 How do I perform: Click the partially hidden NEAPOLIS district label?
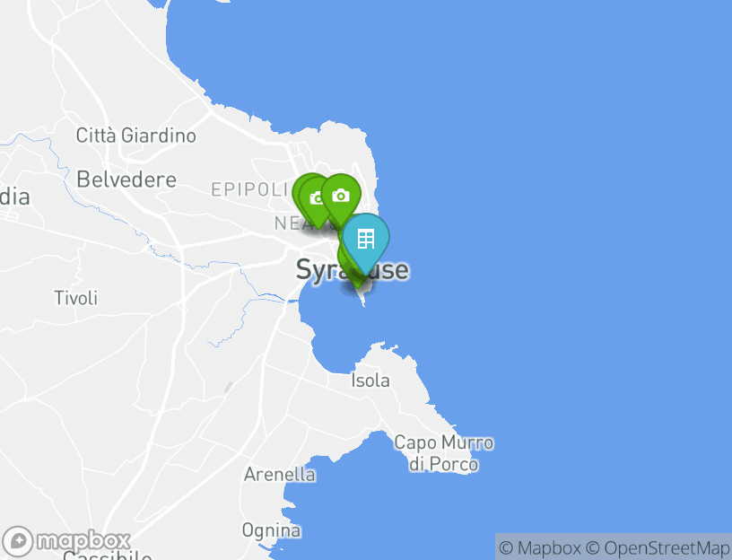pos(292,223)
